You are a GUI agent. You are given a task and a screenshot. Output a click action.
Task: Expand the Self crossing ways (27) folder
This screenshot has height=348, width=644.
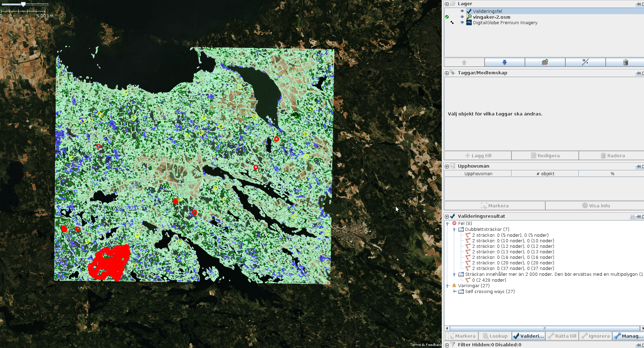click(455, 292)
